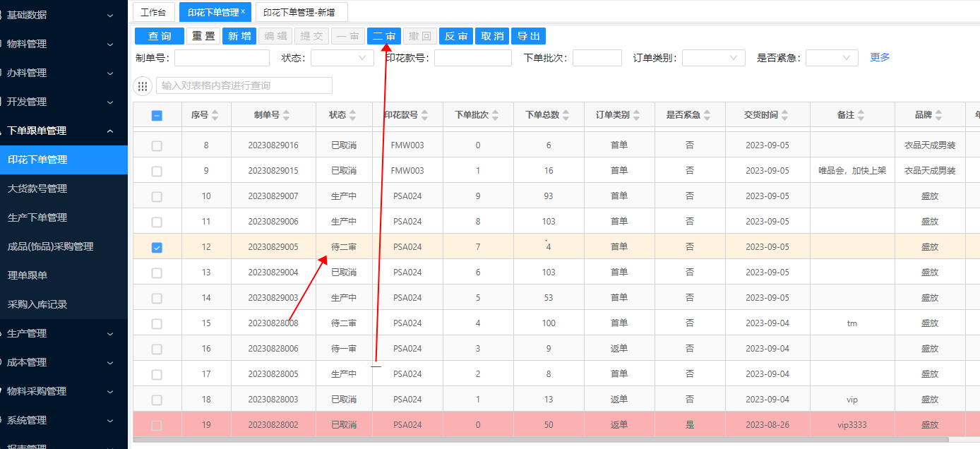Sort by 下单总数 column sort icon

(567, 116)
